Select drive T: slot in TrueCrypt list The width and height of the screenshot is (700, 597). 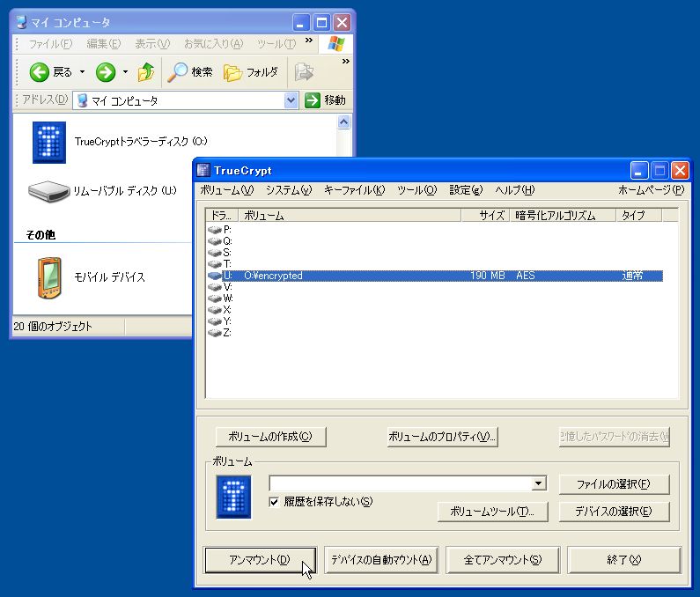(219, 264)
